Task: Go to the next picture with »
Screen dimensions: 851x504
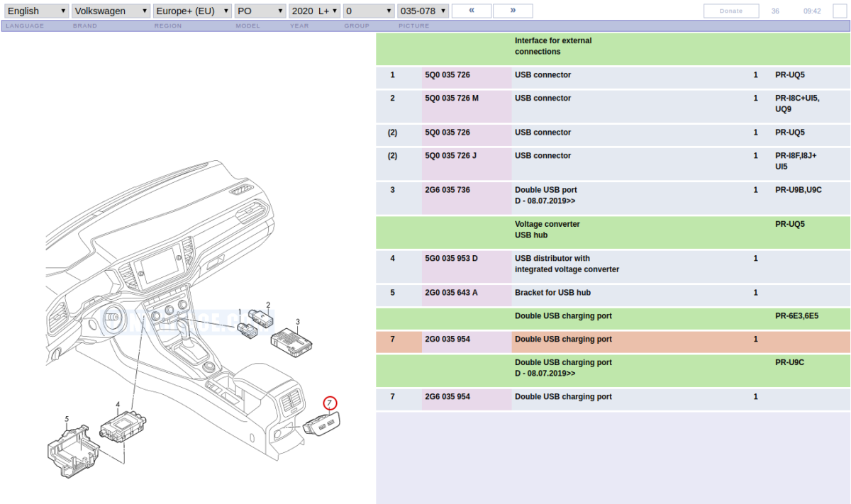Action: pos(513,11)
